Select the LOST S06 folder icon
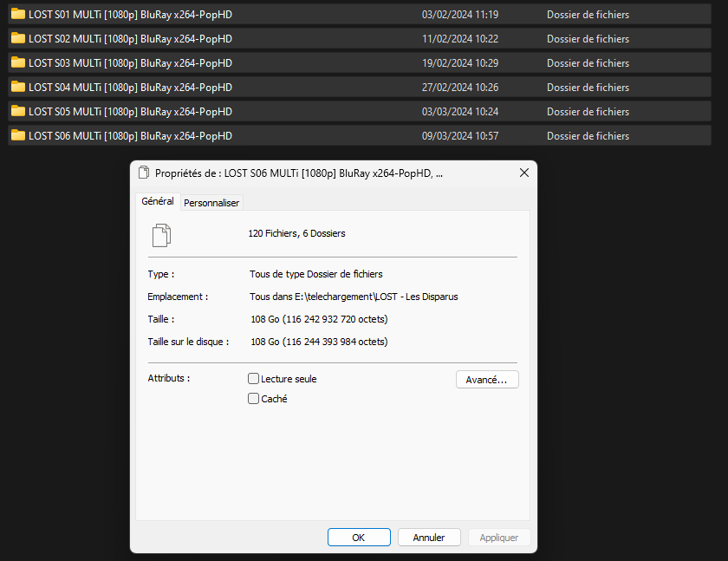This screenshot has height=561, width=728. coord(18,135)
